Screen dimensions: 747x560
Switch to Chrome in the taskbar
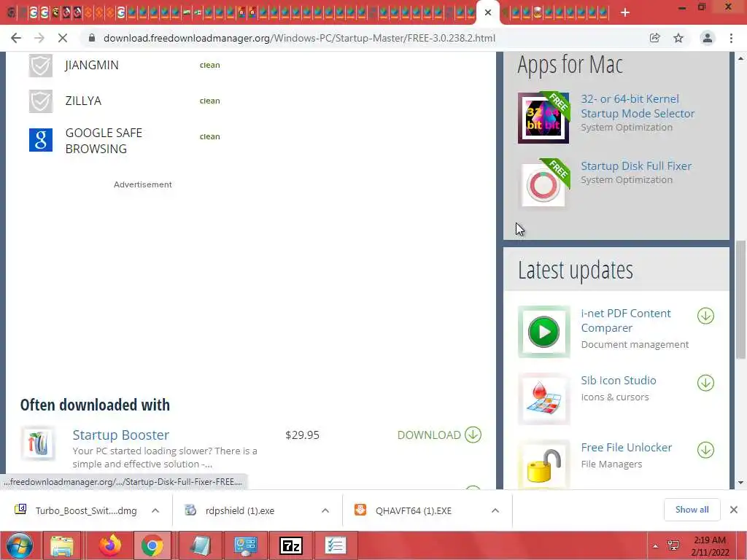[152, 545]
